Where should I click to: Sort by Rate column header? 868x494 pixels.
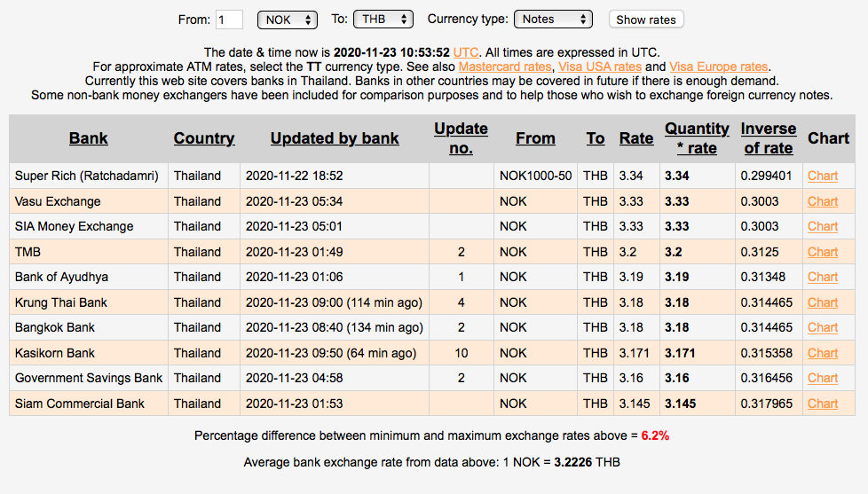coord(636,138)
